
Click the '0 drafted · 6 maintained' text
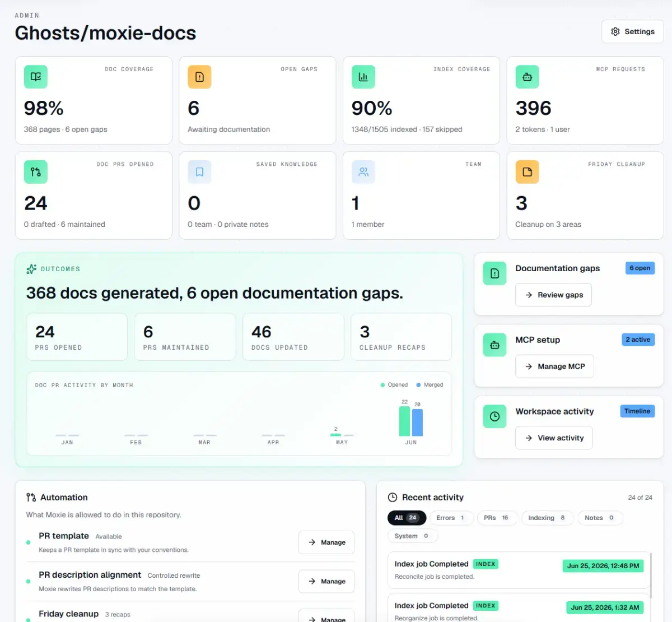(x=64, y=225)
